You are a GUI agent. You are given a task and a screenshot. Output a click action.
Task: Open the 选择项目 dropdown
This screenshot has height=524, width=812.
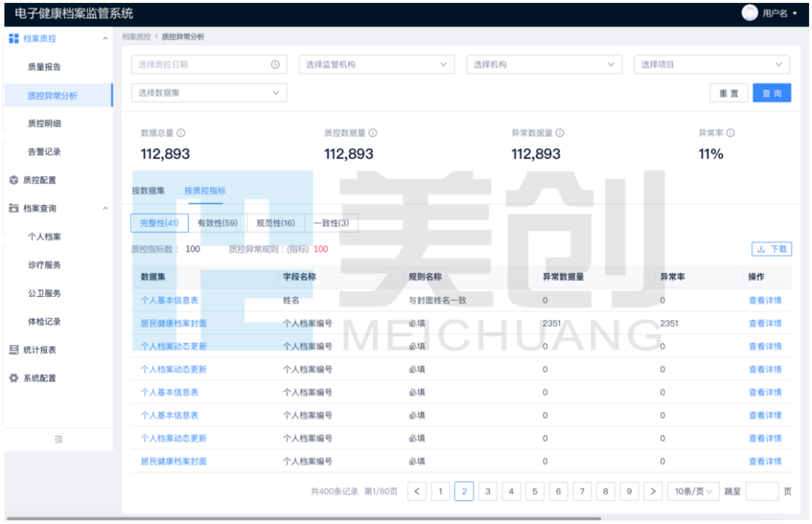[x=712, y=64]
